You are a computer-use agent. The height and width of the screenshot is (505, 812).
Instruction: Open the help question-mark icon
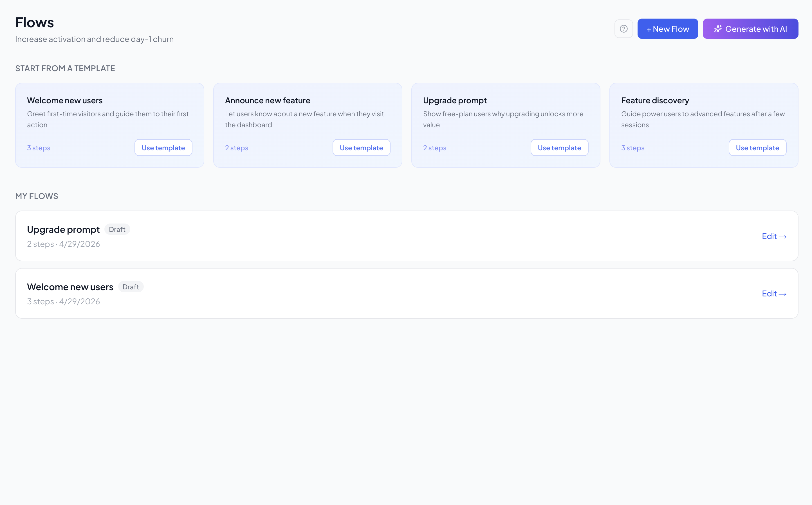623,29
